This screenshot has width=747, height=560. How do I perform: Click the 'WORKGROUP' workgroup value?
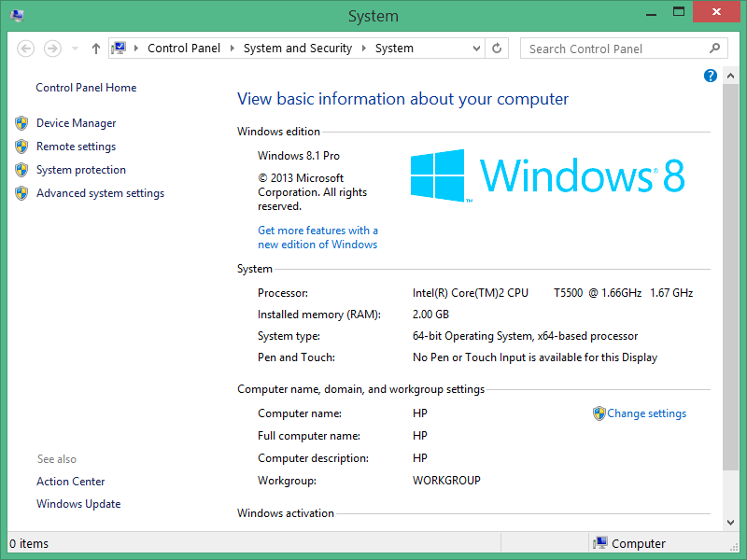(446, 481)
